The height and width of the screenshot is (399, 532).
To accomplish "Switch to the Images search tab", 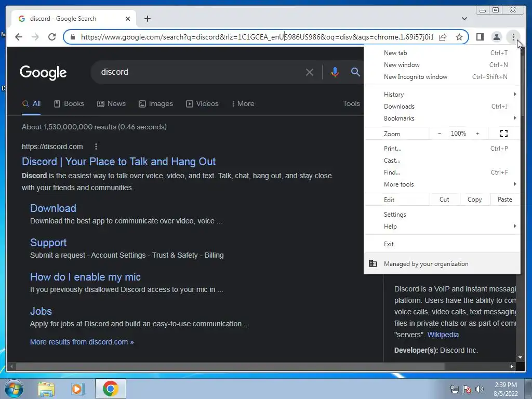I will (x=156, y=104).
